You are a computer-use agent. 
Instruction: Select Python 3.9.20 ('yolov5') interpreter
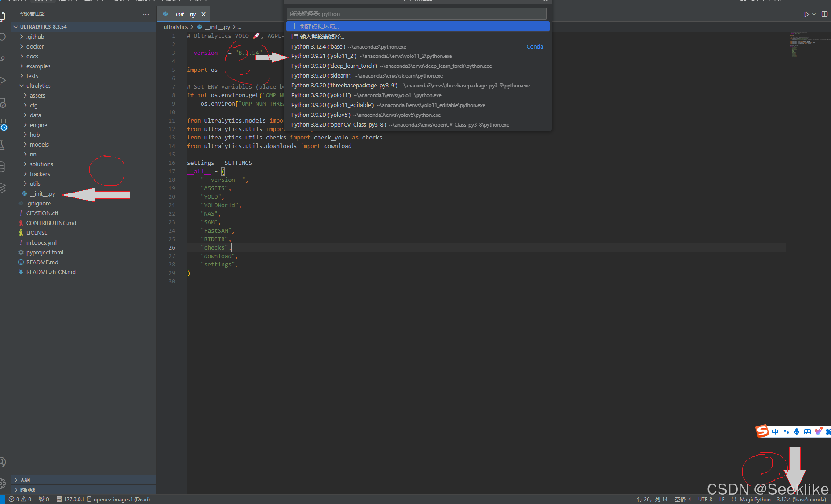coord(418,115)
